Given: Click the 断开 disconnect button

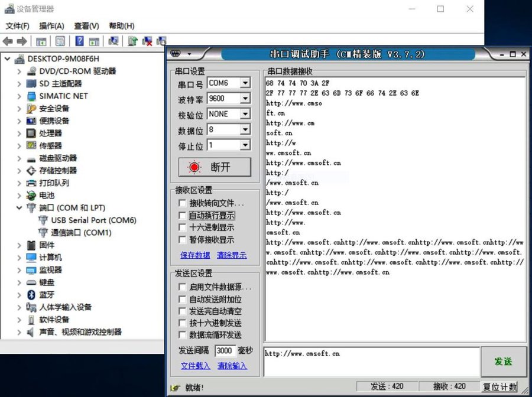Looking at the screenshot, I should click(x=215, y=167).
